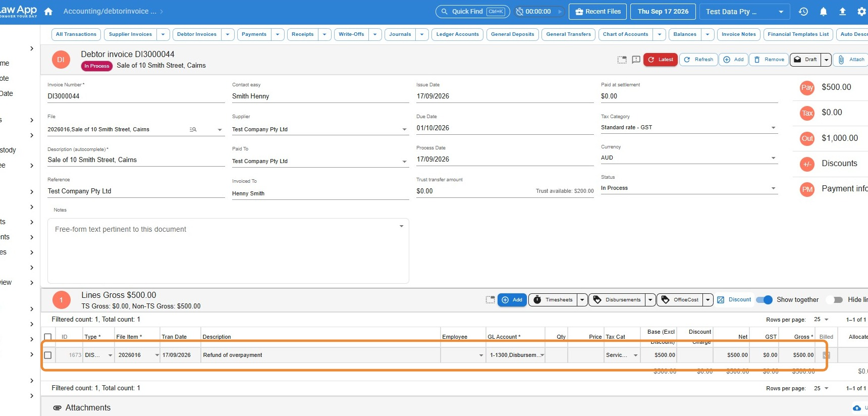Click the Latest button
This screenshot has height=416, width=868.
coord(660,60)
